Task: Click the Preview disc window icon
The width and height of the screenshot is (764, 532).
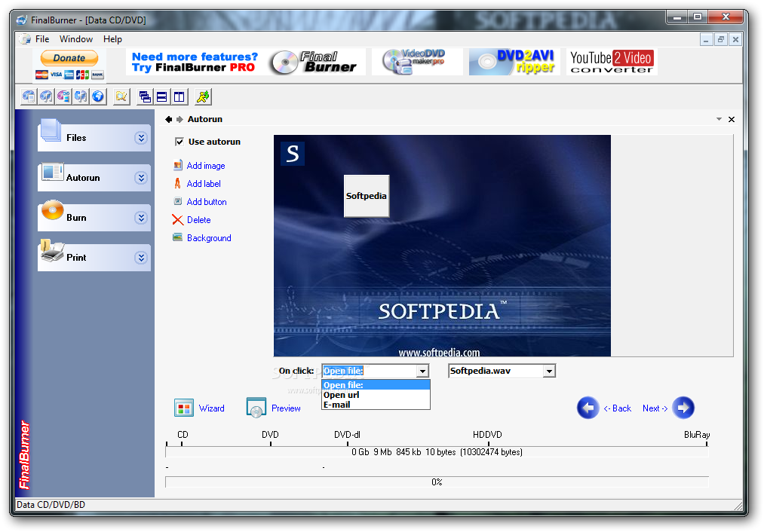Action: 256,408
